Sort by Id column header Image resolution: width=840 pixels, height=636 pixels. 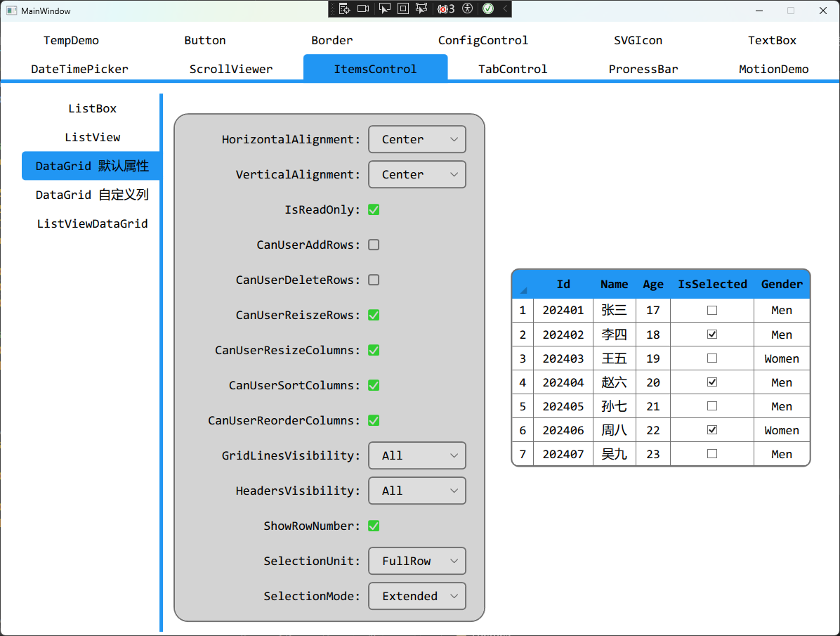point(563,284)
